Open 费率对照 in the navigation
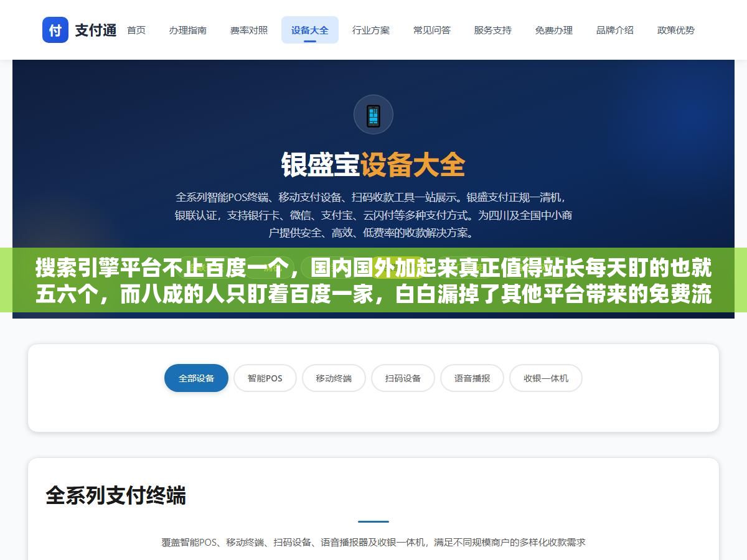This screenshot has width=747, height=560. (x=249, y=30)
